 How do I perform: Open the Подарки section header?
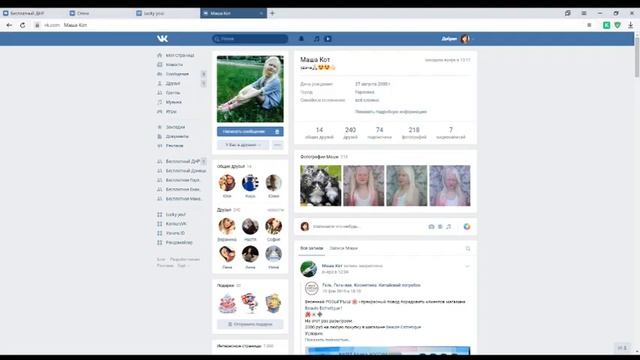click(226, 286)
